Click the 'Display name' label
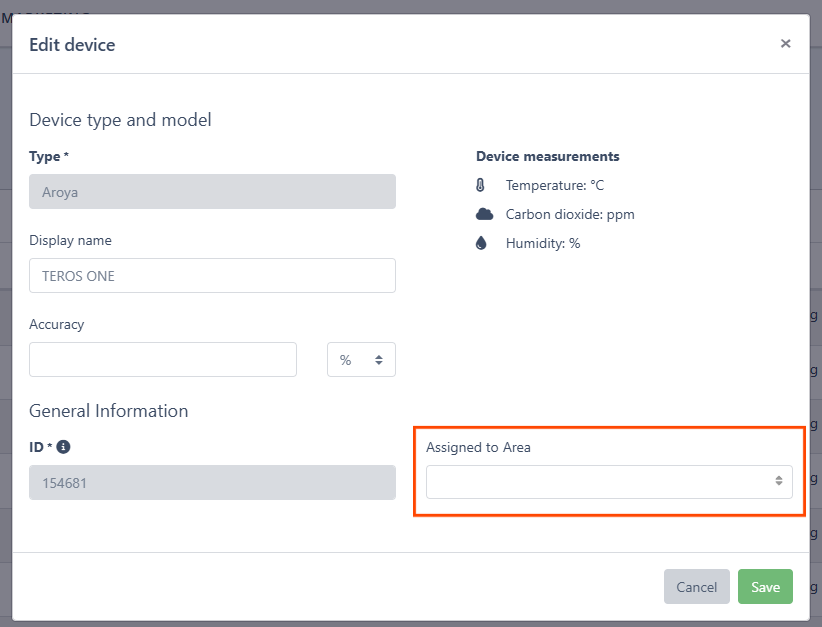The height and width of the screenshot is (627, 822). point(70,241)
